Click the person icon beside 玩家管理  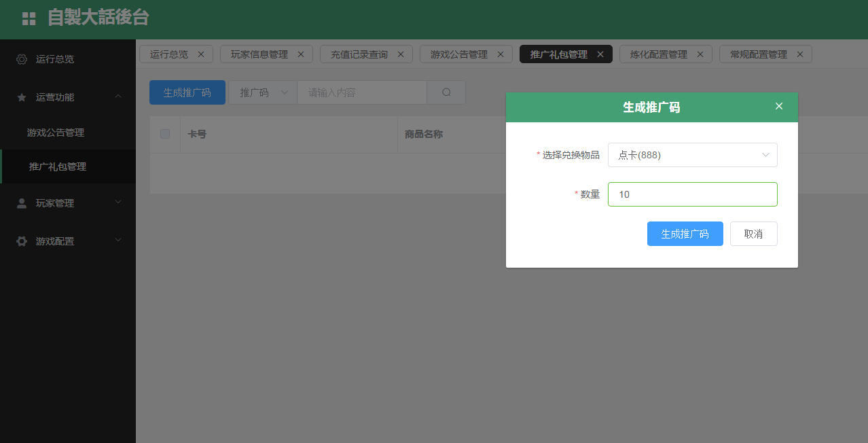tap(22, 203)
